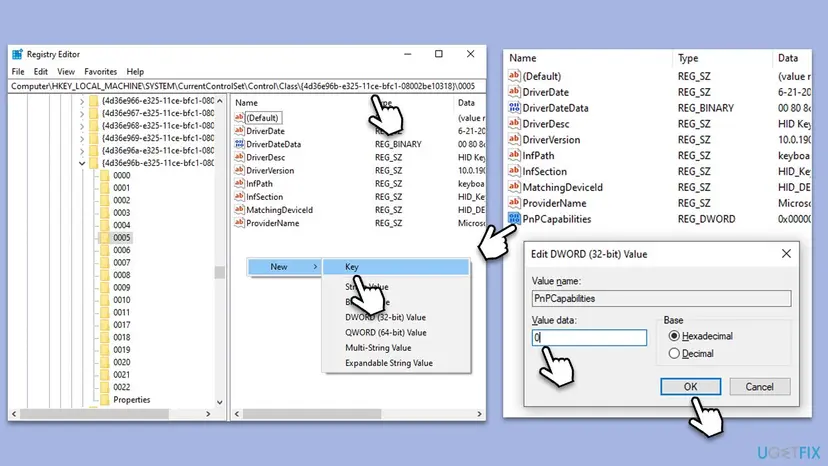828x466 pixels.
Task: Click the REG_BINARY type cell in Registry Editor
Action: pyautogui.click(x=398, y=144)
